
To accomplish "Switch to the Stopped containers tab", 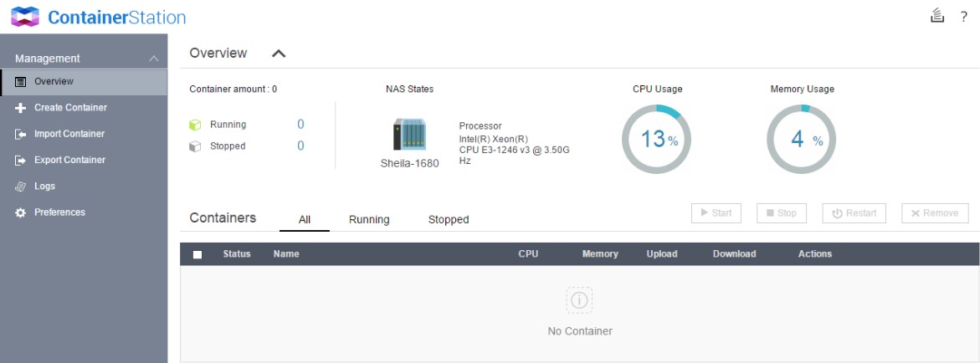I will (449, 219).
